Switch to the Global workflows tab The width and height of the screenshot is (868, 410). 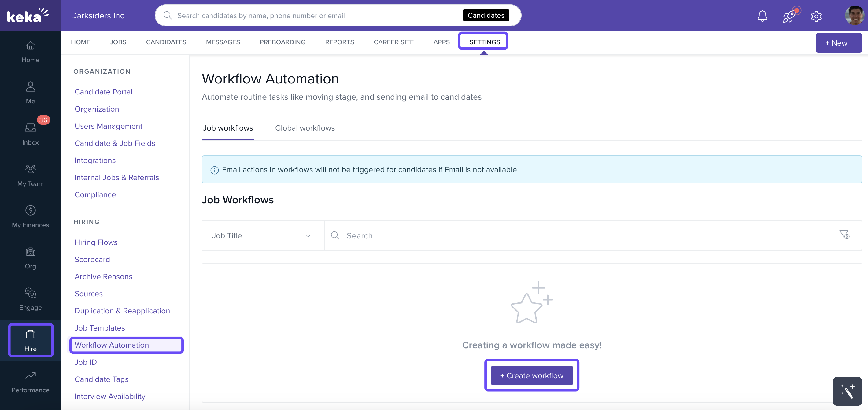tap(305, 128)
